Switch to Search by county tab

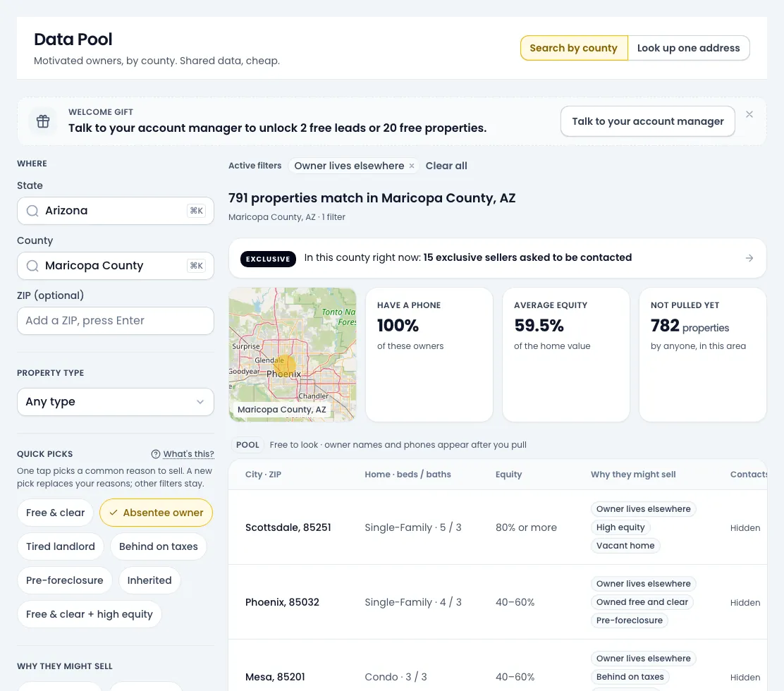coord(573,48)
